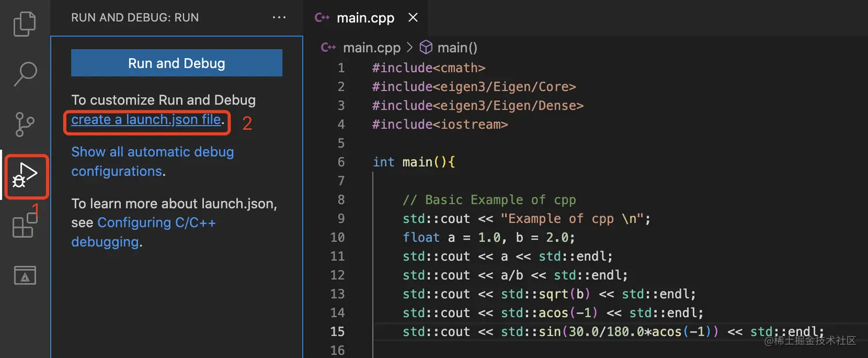Viewport: 868px width, 358px height.
Task: Select the Run and Debug activity icon
Action: coord(25,176)
